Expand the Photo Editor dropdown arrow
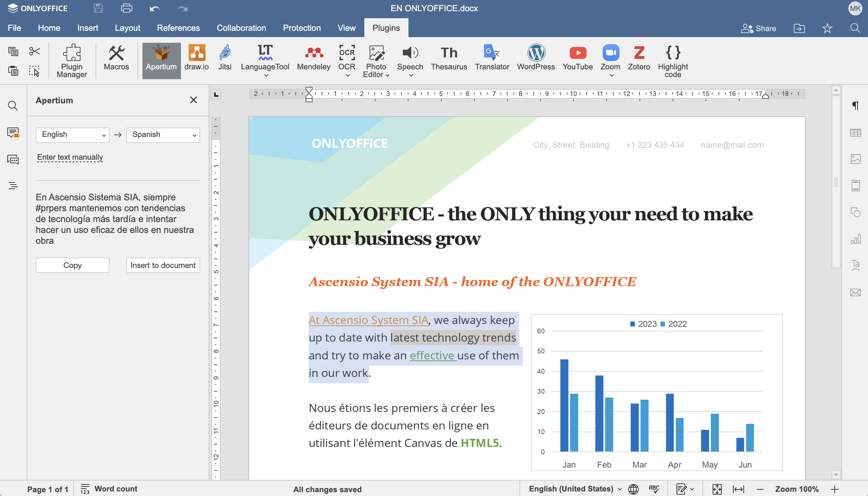The width and height of the screenshot is (868, 496). 387,75
